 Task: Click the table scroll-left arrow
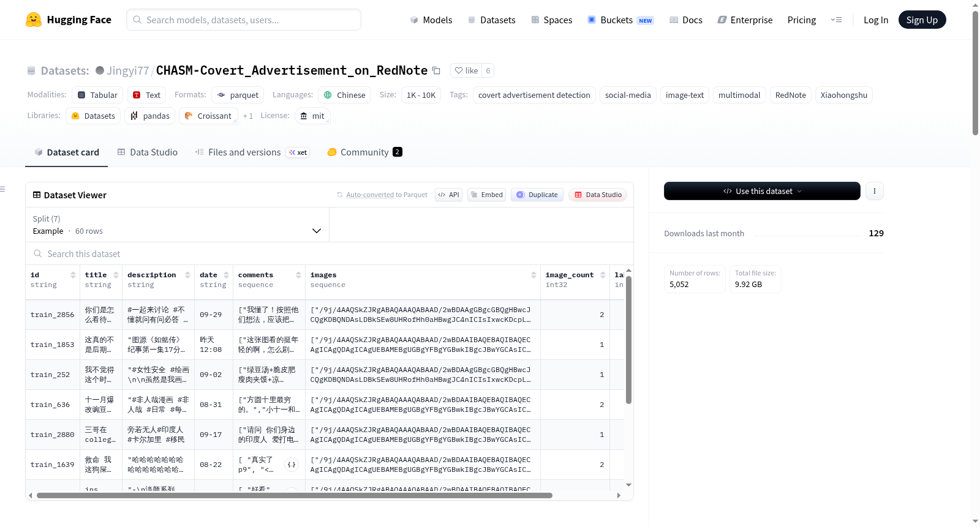31,495
